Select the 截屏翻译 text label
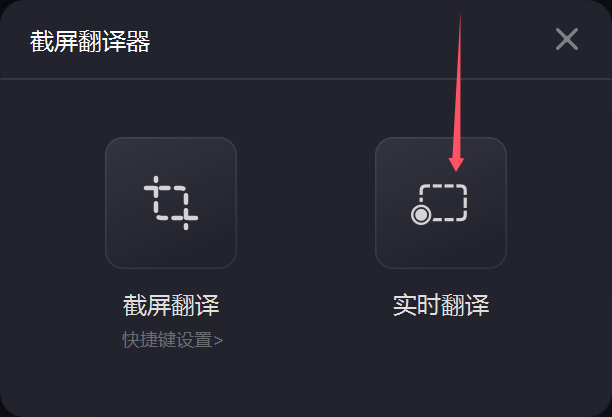This screenshot has height=417, width=612. click(x=171, y=305)
